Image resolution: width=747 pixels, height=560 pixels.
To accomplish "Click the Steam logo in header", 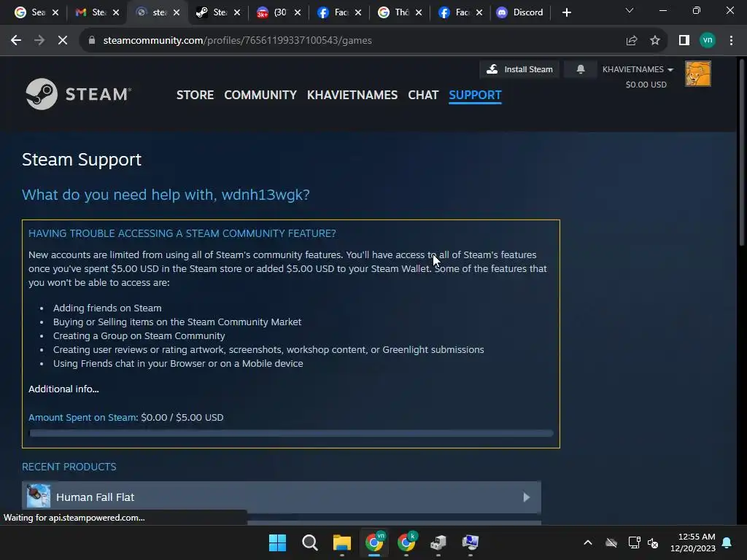I will tap(79, 94).
